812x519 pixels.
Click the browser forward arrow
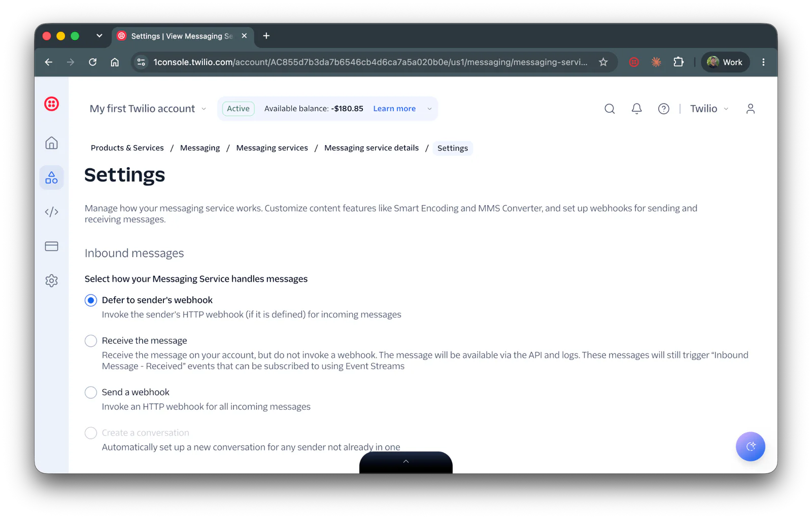click(x=71, y=62)
